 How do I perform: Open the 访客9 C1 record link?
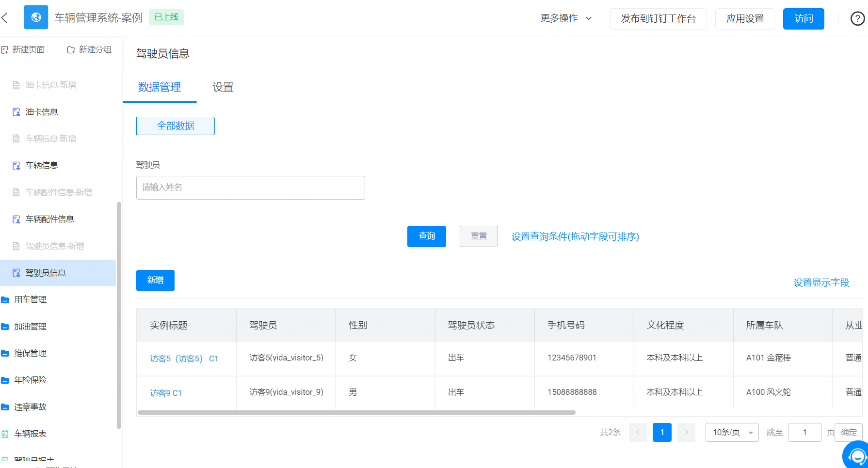tap(166, 393)
